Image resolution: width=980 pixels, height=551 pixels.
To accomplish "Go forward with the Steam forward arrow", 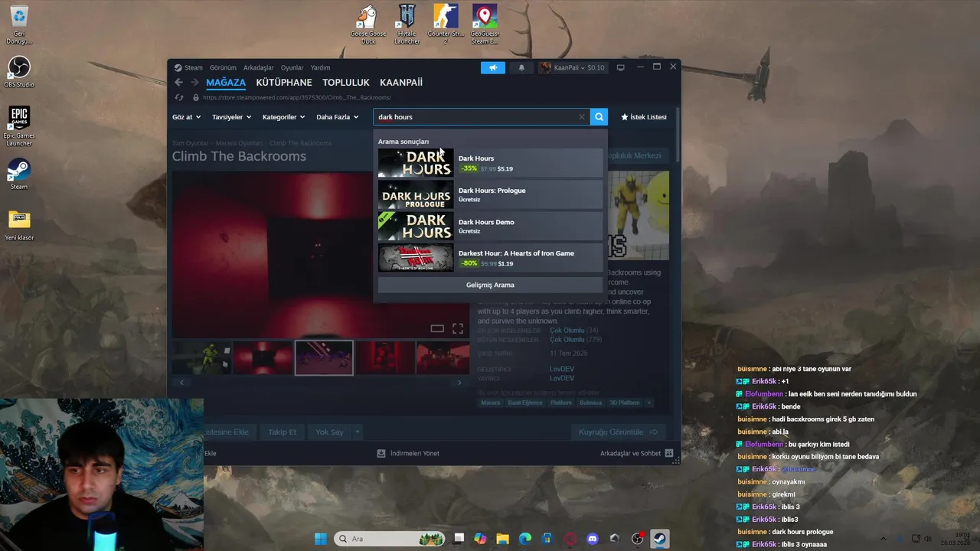I will pyautogui.click(x=194, y=82).
